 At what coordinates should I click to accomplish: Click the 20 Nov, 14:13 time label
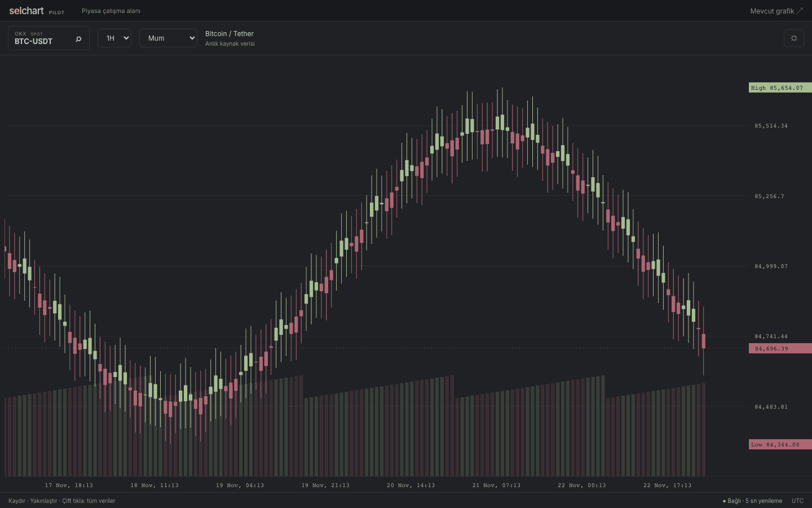pos(411,485)
